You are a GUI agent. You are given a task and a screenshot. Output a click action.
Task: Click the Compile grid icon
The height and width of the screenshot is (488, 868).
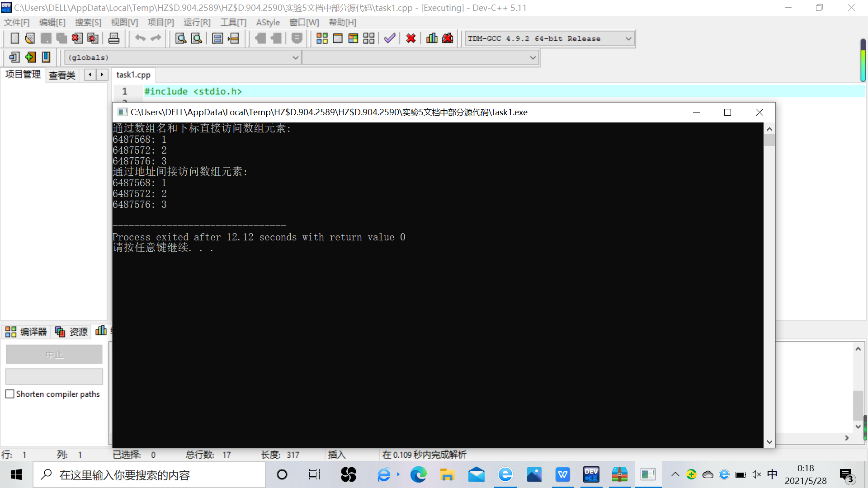click(322, 38)
